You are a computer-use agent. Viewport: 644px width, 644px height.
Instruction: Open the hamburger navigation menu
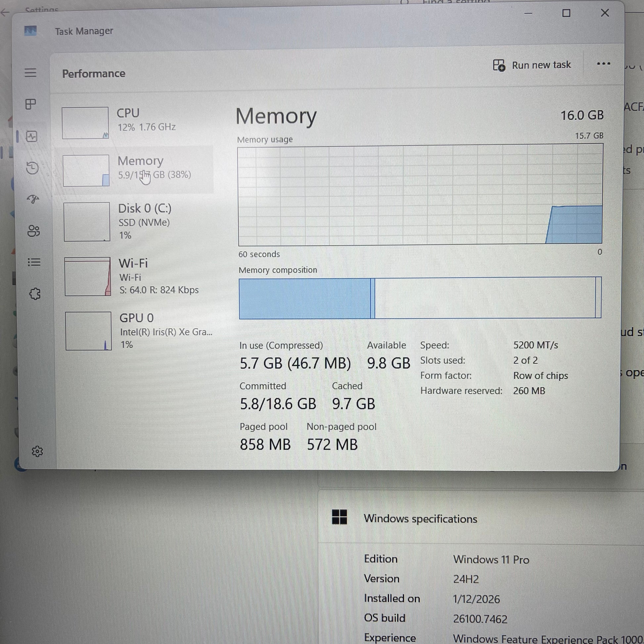pos(30,72)
